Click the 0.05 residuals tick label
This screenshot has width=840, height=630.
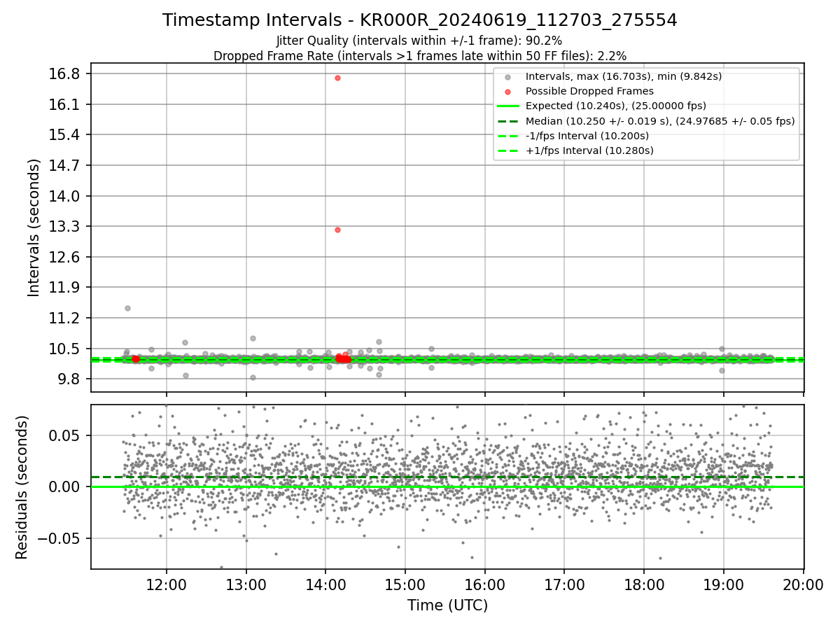tap(66, 435)
